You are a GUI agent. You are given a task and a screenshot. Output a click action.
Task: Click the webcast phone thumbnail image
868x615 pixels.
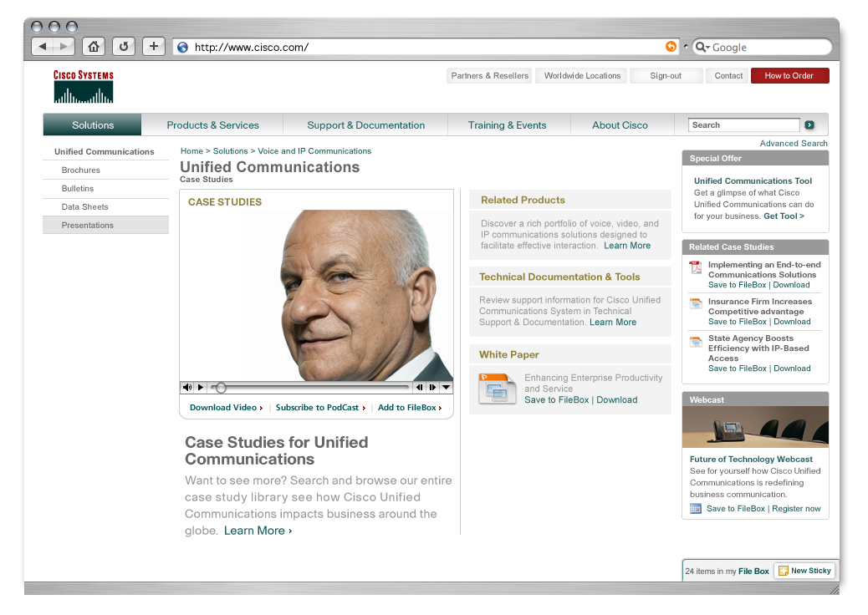coord(755,427)
